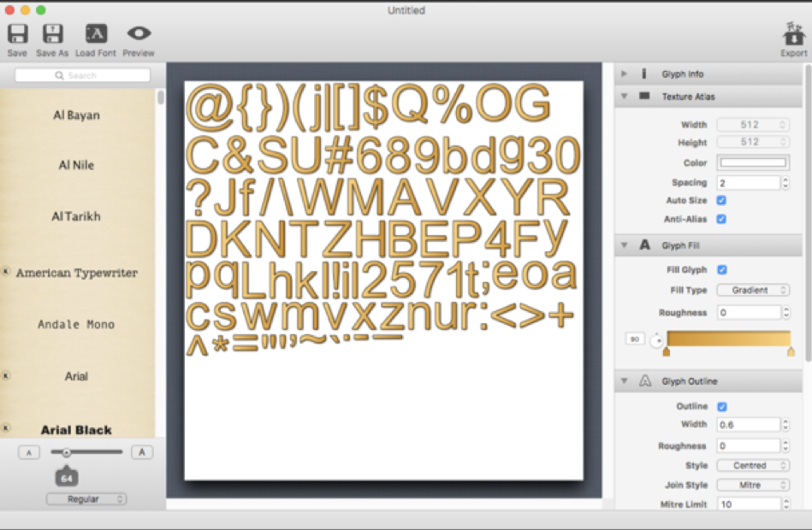The width and height of the screenshot is (812, 530).
Task: Choose the Andale Mono font
Action: 76,325
